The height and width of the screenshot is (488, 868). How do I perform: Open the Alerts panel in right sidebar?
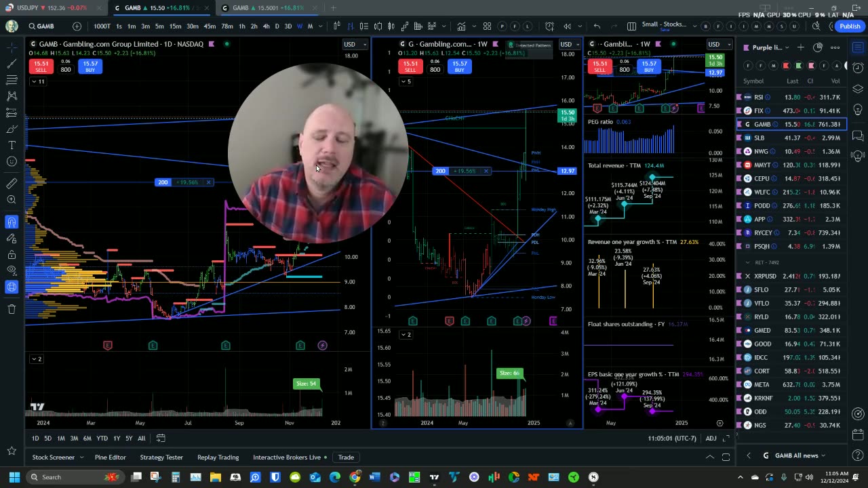pyautogui.click(x=858, y=68)
